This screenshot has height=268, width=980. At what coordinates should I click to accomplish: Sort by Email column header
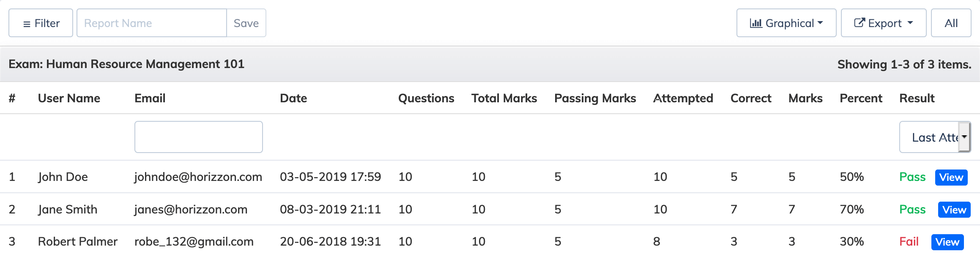click(150, 98)
